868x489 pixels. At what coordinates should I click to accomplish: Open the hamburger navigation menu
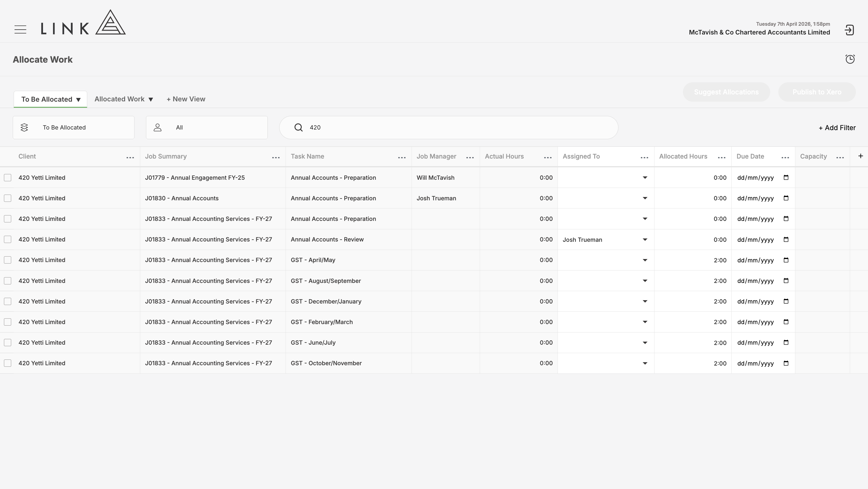click(20, 30)
